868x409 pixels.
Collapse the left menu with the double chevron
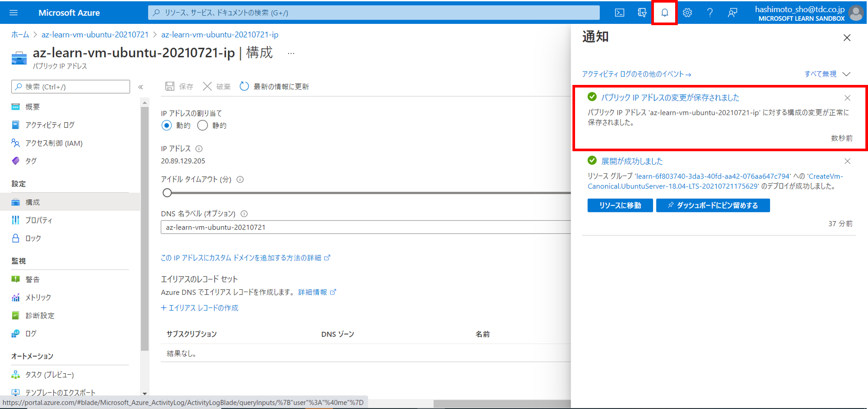pyautogui.click(x=141, y=87)
